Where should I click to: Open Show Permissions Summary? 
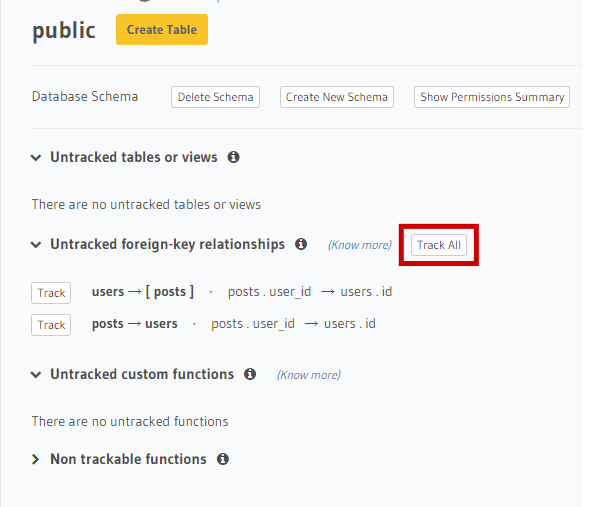(x=492, y=97)
